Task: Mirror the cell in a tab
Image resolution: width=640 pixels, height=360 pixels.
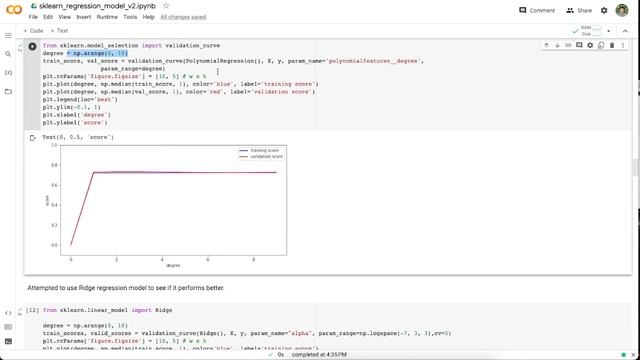Action: (601, 45)
